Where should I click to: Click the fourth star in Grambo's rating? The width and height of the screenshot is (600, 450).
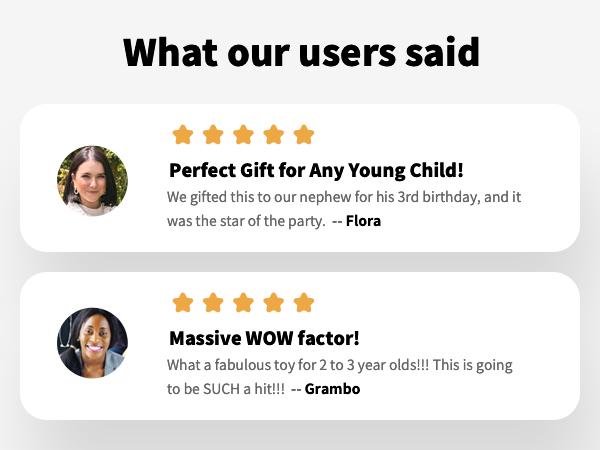pos(274,302)
